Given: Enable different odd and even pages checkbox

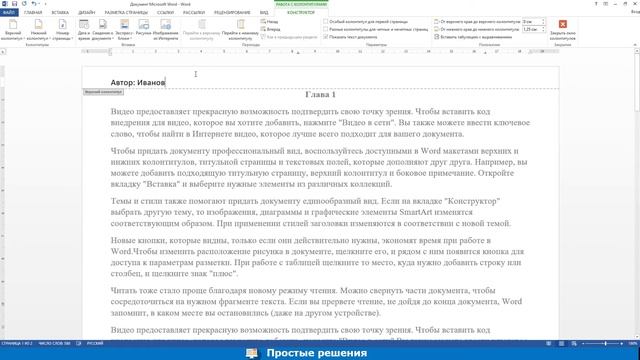Looking at the screenshot, I should [x=325, y=29].
